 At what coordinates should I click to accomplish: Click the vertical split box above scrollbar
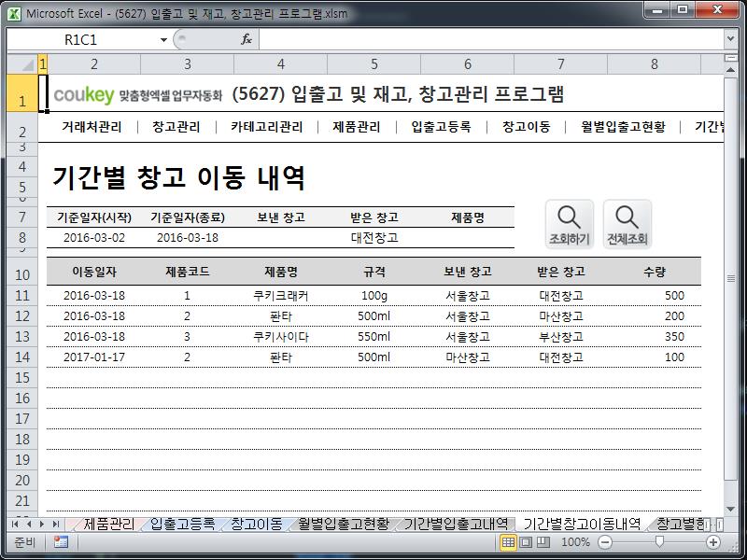click(x=730, y=58)
